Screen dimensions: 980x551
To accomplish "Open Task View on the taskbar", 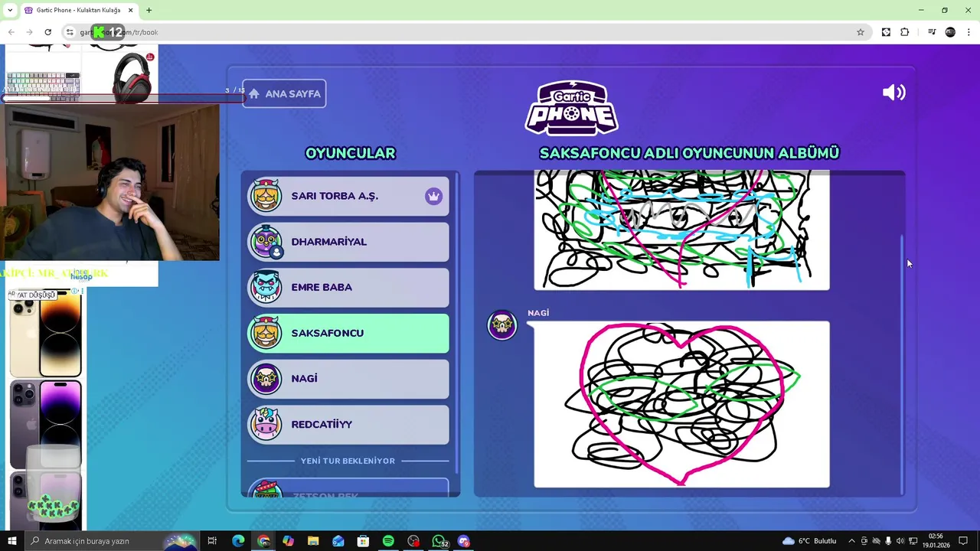I will [x=212, y=541].
